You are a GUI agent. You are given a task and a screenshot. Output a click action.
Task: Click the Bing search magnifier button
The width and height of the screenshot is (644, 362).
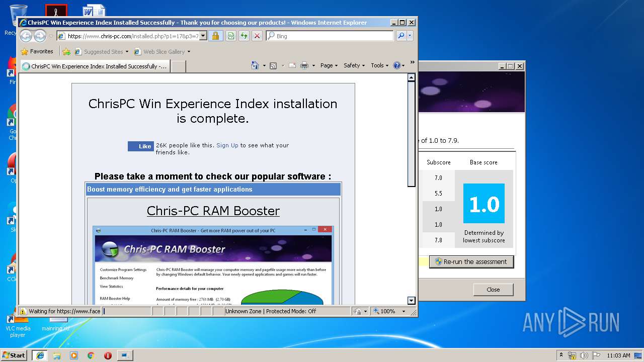point(401,36)
